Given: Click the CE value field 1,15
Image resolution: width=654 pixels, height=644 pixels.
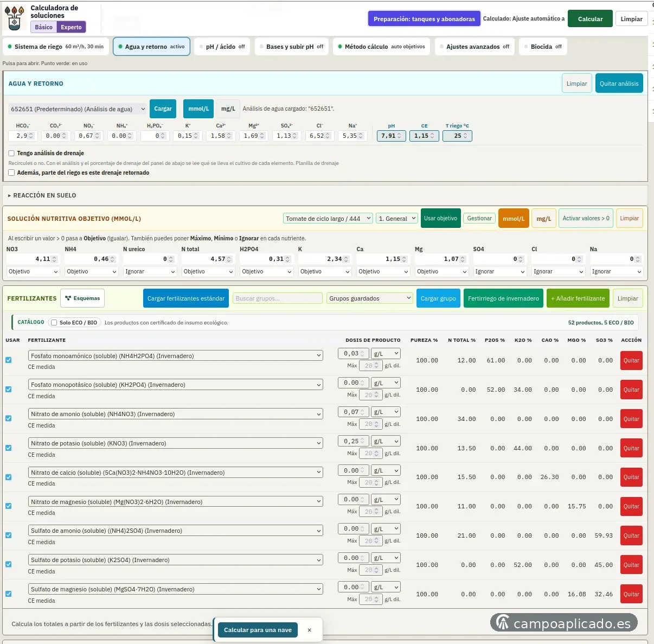Looking at the screenshot, I should tap(425, 136).
